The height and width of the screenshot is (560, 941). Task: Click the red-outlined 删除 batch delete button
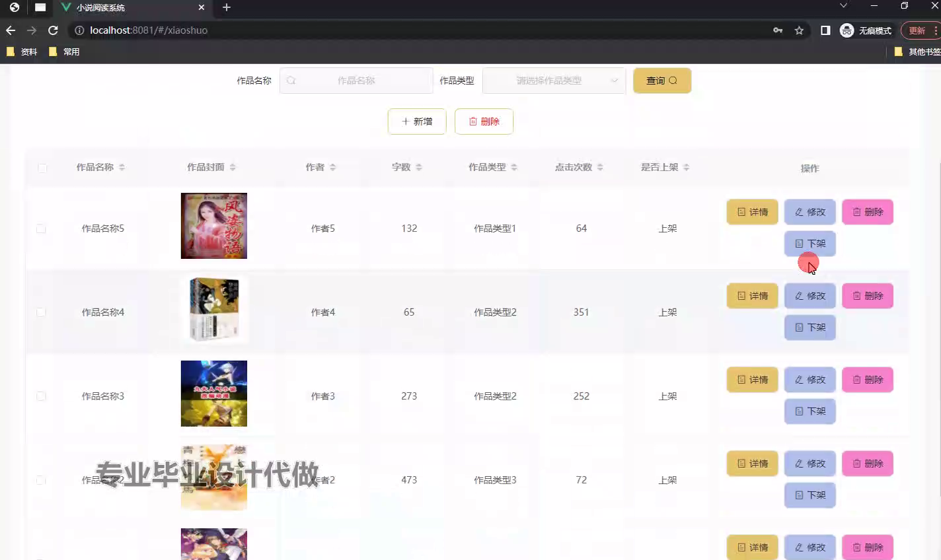pos(484,122)
